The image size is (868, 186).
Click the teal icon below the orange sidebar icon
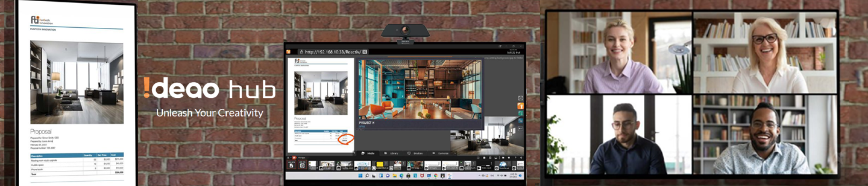[x=521, y=114]
